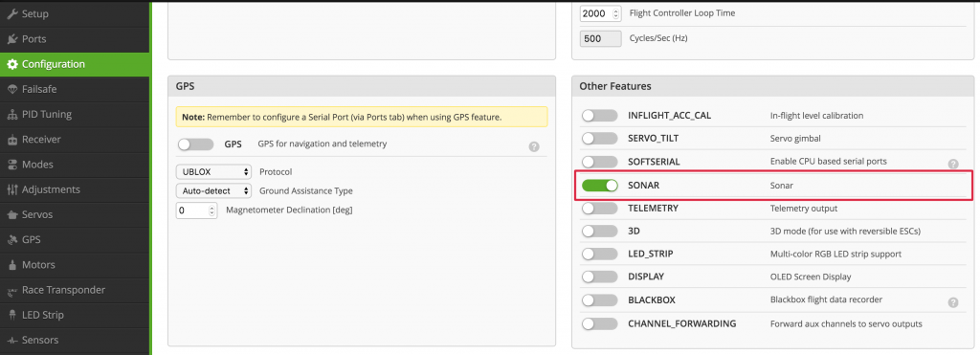Go to PID Tuning tab
The height and width of the screenshot is (355, 980).
pos(75,115)
